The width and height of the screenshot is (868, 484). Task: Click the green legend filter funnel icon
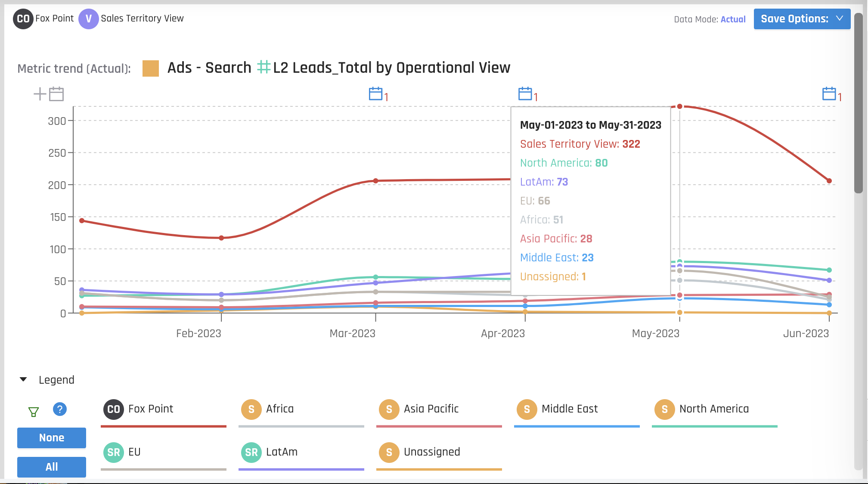[34, 412]
